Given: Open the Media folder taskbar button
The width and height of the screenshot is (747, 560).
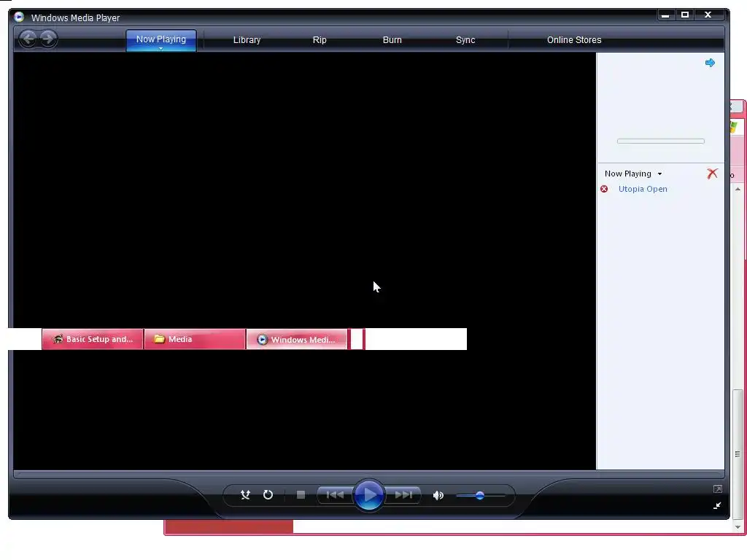Looking at the screenshot, I should coord(194,339).
